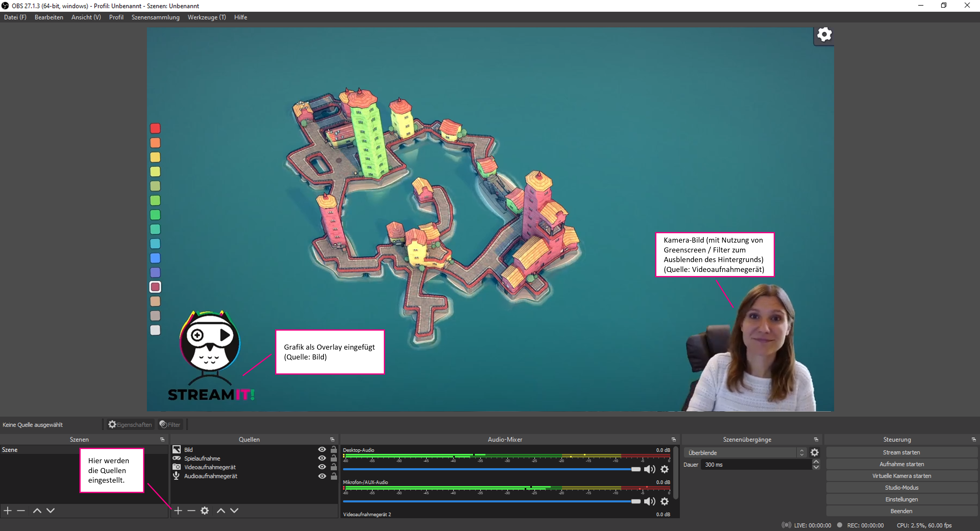Toggle visibility of Spielaufnahme source
The width and height of the screenshot is (980, 531).
322,458
